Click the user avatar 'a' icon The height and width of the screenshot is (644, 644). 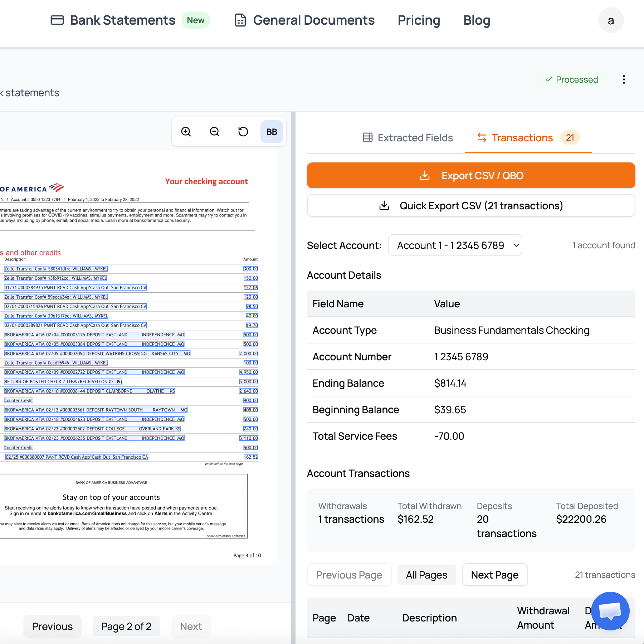click(x=611, y=20)
